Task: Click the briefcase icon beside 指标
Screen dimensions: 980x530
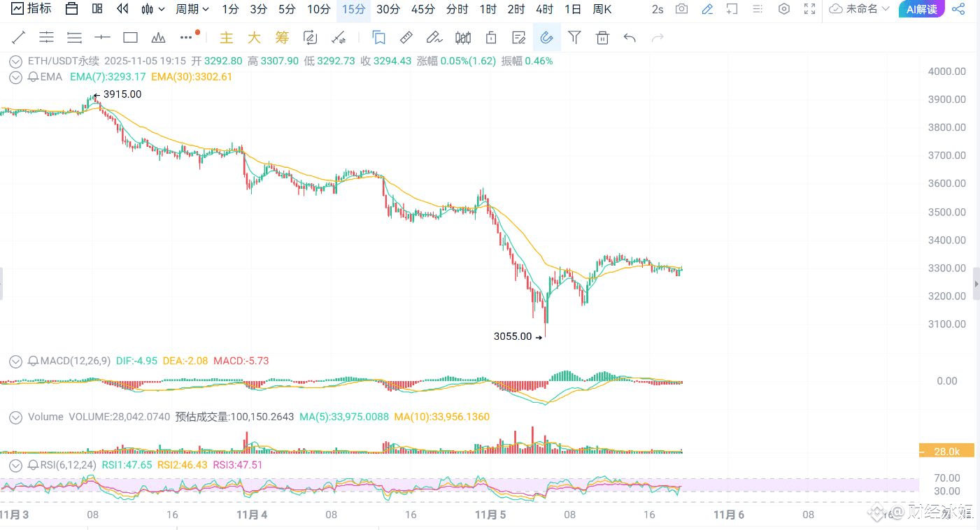Action: 71,9
